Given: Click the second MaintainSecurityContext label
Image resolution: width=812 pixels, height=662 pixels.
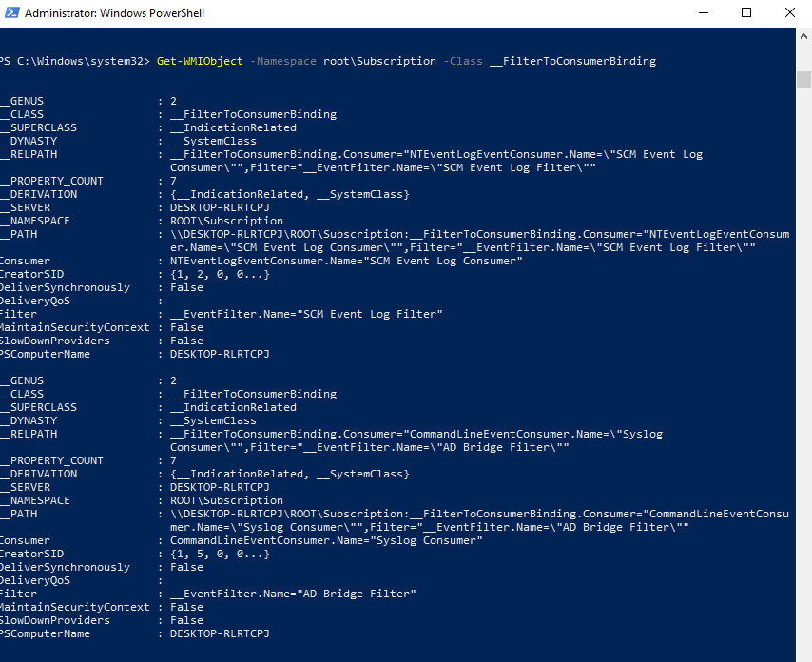Looking at the screenshot, I should [75, 607].
